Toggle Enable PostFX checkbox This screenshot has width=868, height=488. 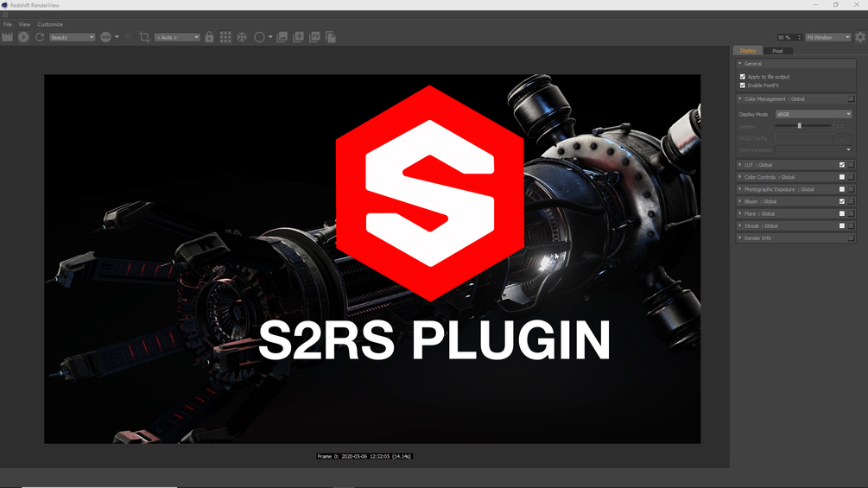pos(743,86)
